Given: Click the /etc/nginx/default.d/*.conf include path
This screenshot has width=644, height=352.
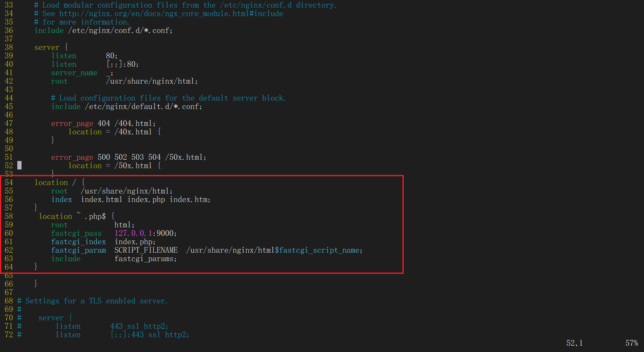Looking at the screenshot, I should (143, 106).
